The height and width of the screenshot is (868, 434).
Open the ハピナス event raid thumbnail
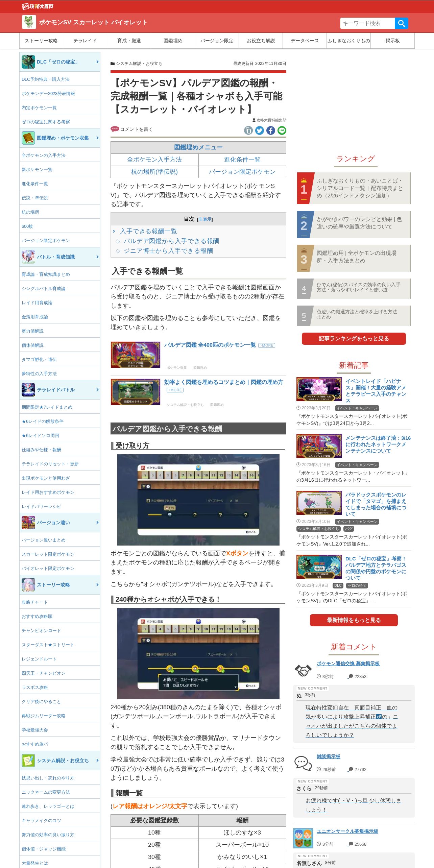(x=319, y=389)
